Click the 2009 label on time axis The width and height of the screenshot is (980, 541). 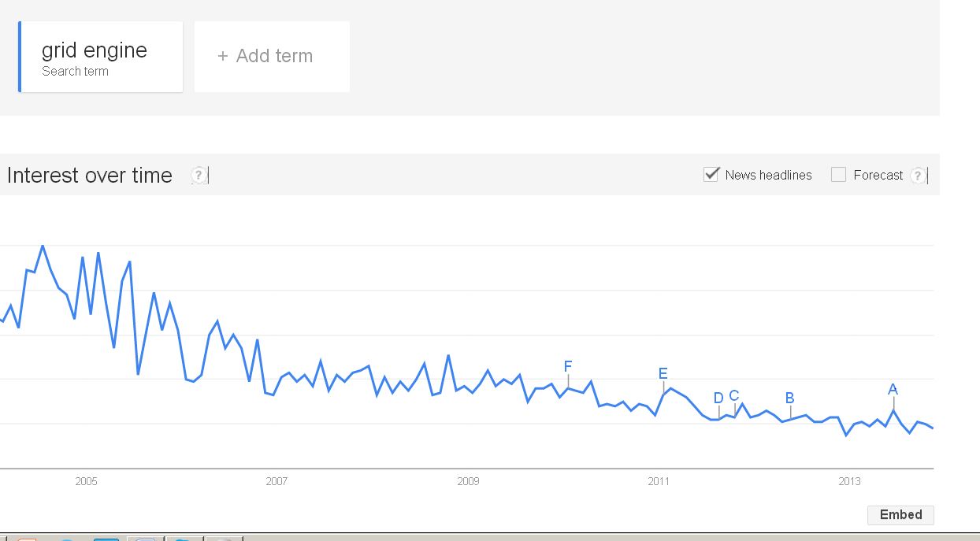(x=468, y=481)
